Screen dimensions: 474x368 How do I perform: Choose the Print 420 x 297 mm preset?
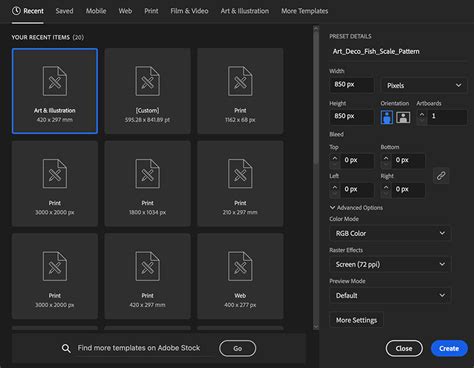pyautogui.click(x=147, y=276)
